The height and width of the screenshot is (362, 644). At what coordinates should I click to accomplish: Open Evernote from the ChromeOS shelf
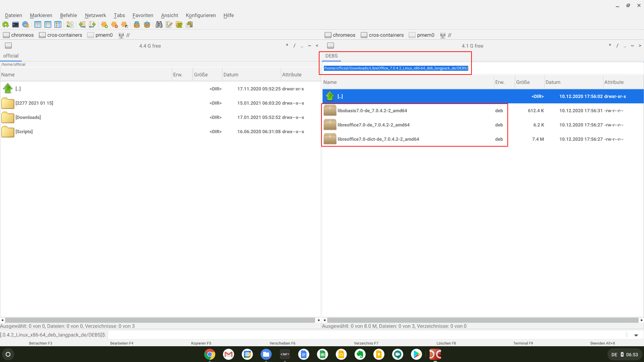[x=360, y=354]
